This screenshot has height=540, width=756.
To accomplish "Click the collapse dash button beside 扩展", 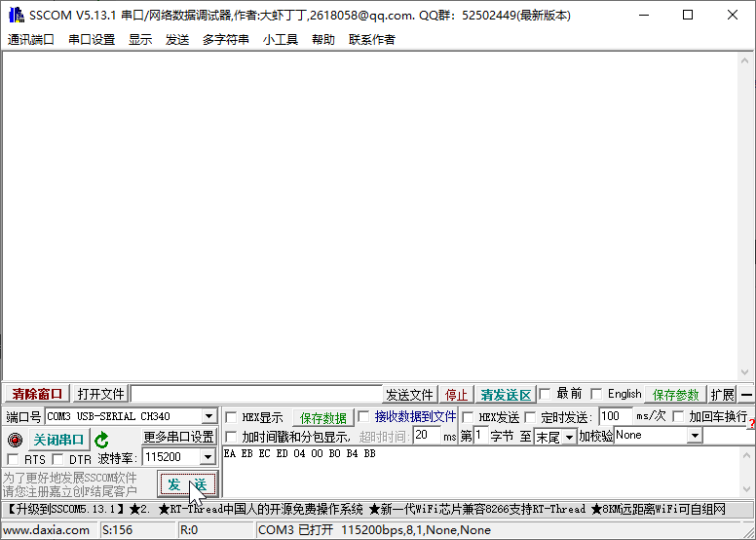I will (x=746, y=395).
